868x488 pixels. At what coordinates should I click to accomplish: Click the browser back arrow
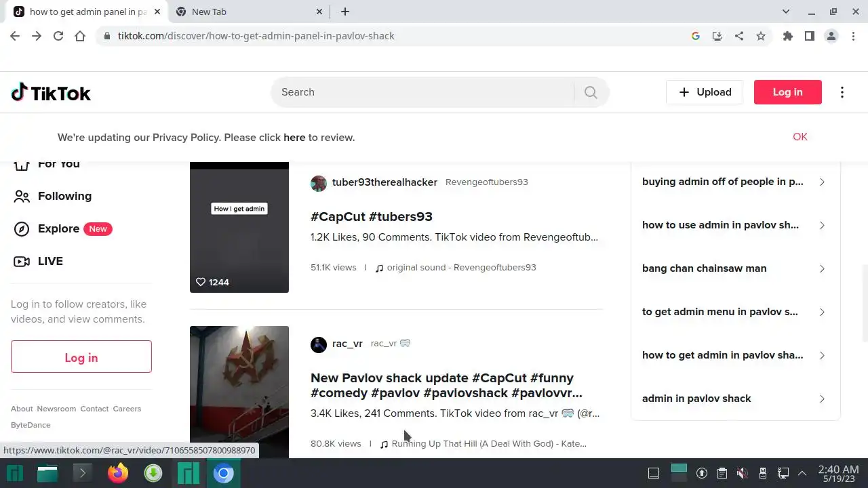tap(15, 36)
